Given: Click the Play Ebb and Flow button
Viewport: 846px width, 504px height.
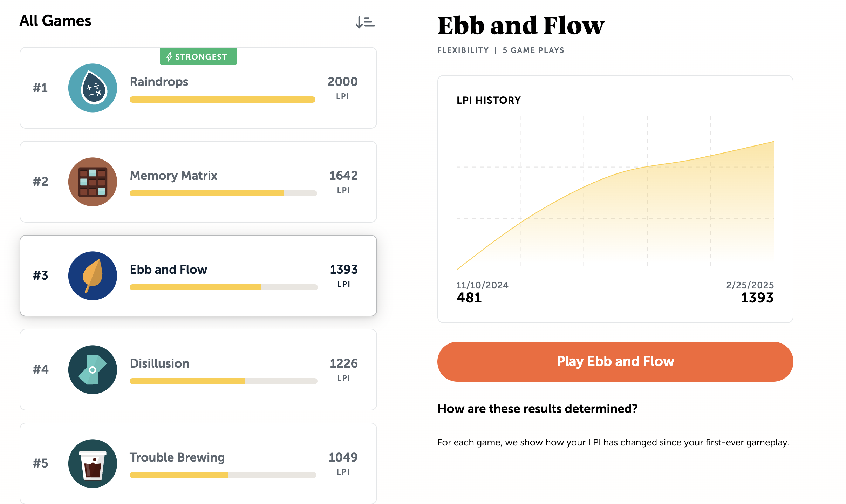Looking at the screenshot, I should pos(615,361).
